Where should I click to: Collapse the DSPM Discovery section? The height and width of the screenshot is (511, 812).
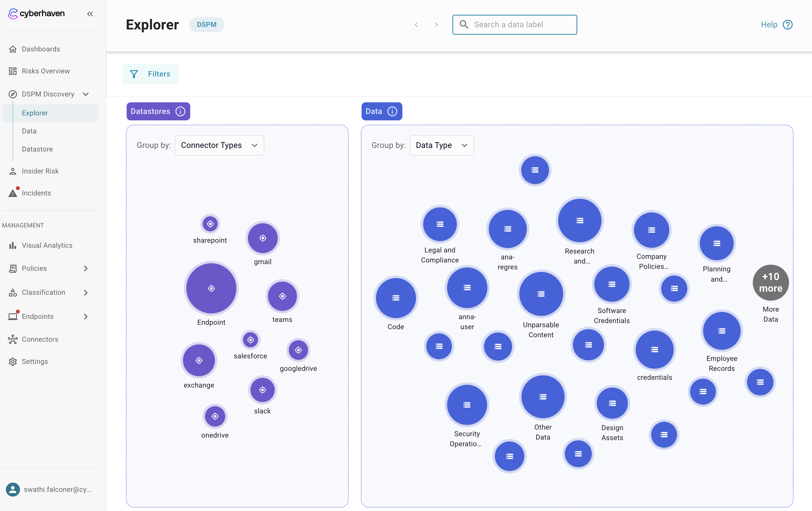coord(86,94)
